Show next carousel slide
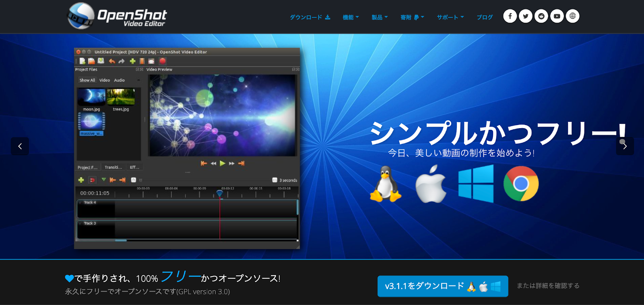 tap(625, 146)
